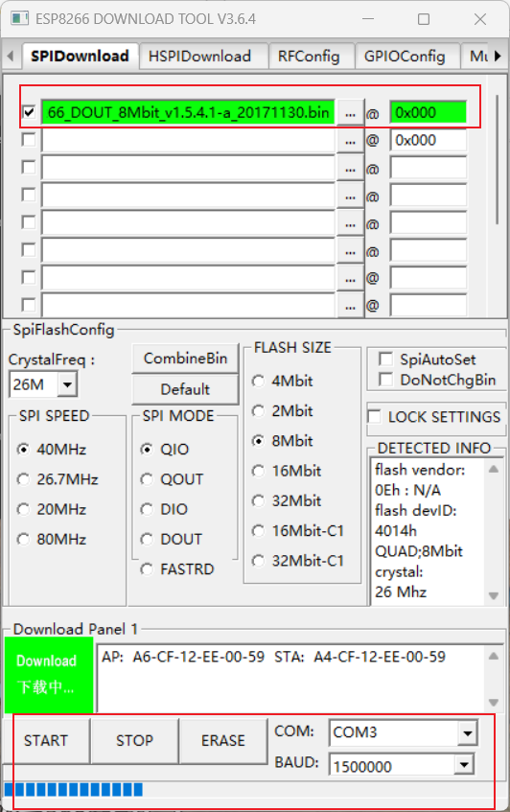Enable the DoNotChgBin checkbox
The width and height of the screenshot is (510, 812).
(x=385, y=380)
